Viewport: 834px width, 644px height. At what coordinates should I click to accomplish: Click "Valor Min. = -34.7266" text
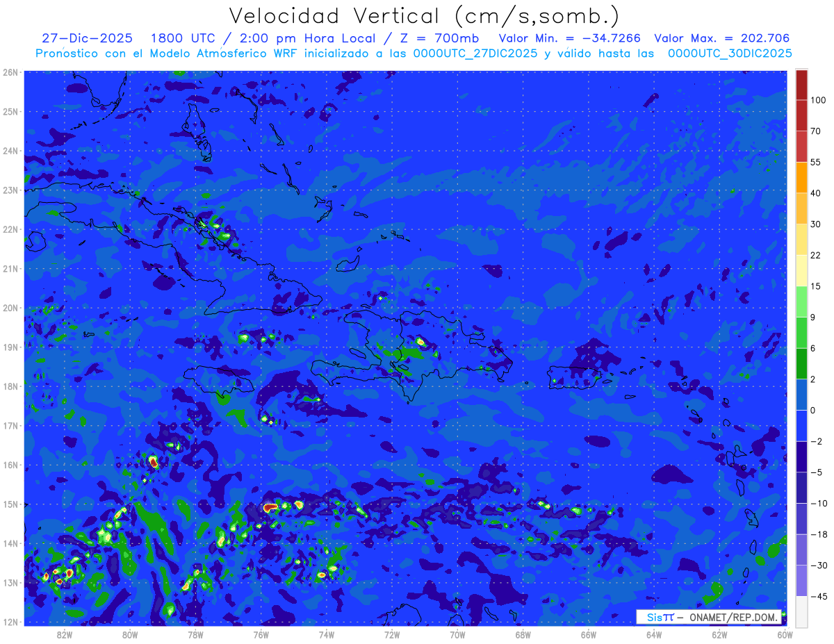click(570, 38)
